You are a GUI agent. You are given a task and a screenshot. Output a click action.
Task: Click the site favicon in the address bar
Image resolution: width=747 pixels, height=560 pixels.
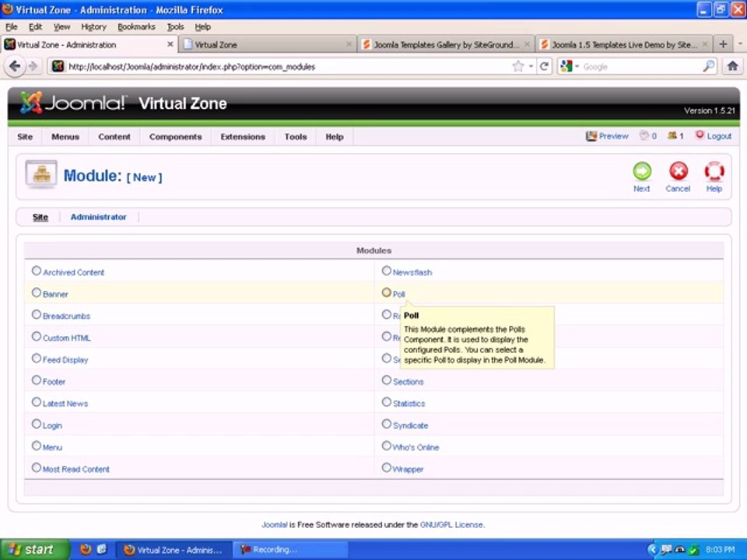pyautogui.click(x=58, y=66)
